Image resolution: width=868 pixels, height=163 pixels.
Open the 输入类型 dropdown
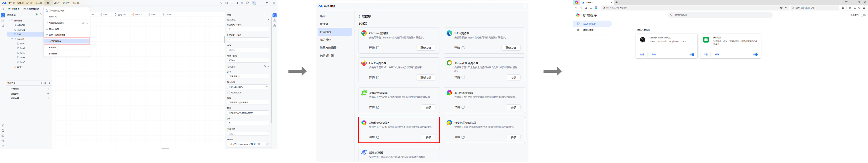pos(248,87)
